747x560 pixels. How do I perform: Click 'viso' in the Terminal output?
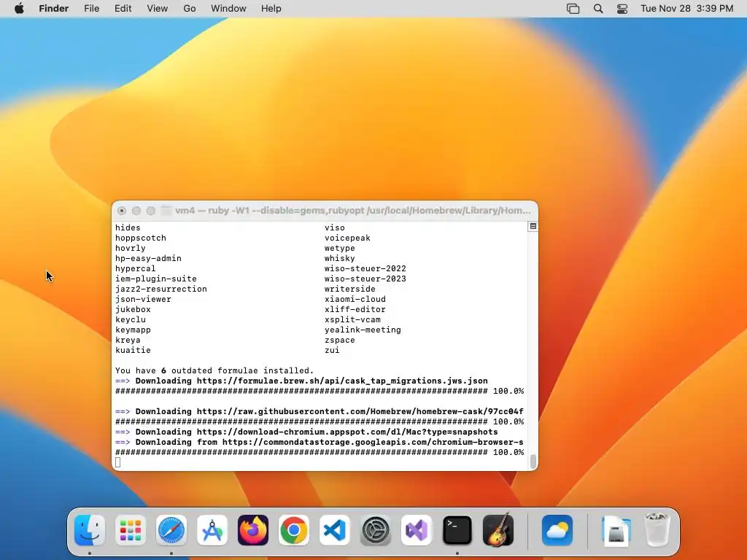[x=335, y=227]
